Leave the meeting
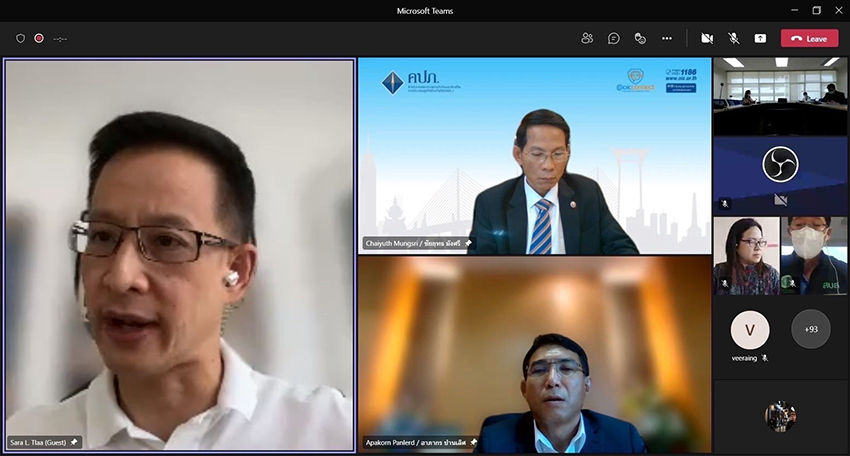The height and width of the screenshot is (456, 850). coord(809,38)
